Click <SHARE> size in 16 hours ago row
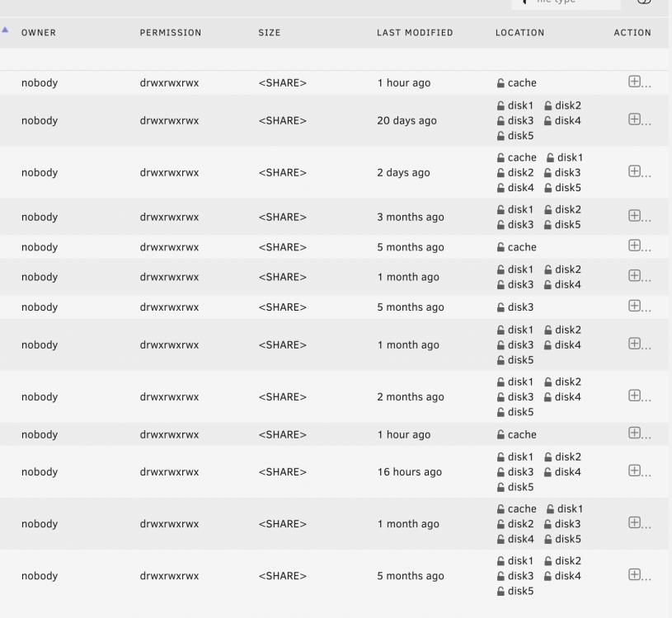The height and width of the screenshot is (618, 672). 283,471
